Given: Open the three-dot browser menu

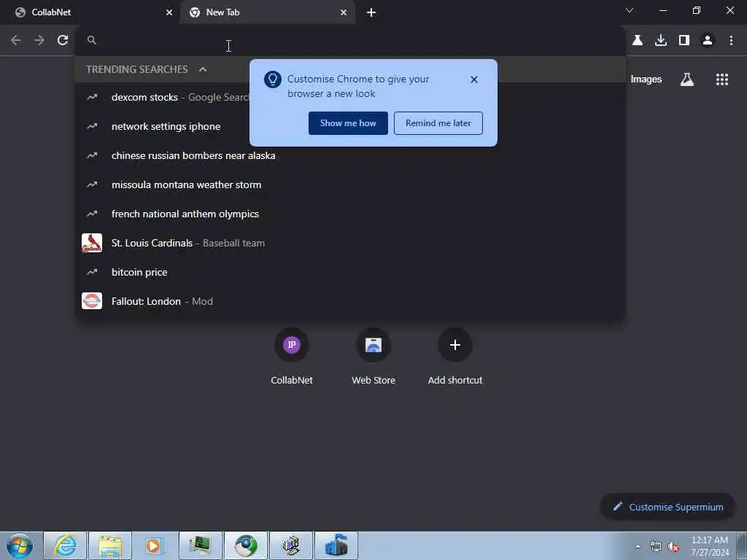Looking at the screenshot, I should pos(731,41).
